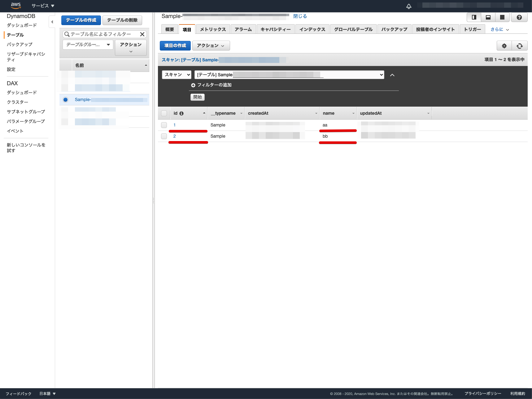Collapse the scan panel with chevron up
The image size is (532, 399).
tap(392, 75)
